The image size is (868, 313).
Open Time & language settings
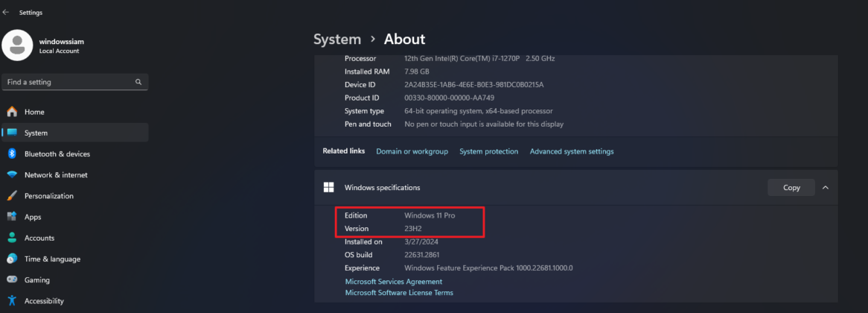click(x=75, y=259)
